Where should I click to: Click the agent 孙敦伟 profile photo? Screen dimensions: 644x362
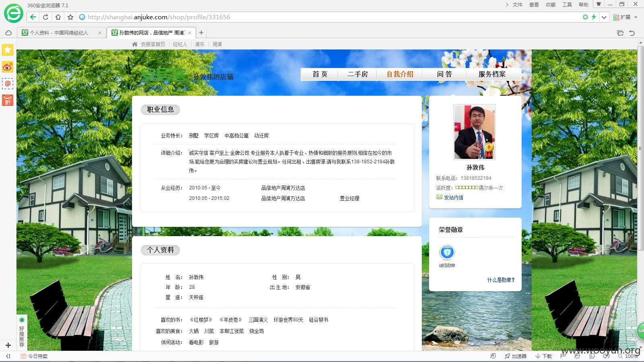475,132
